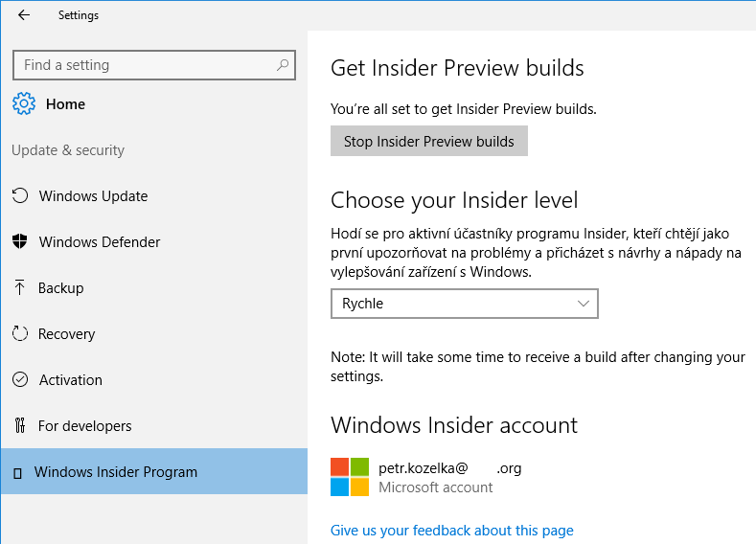756x544 pixels.
Task: Click the search magnifier icon
Action: tap(283, 65)
